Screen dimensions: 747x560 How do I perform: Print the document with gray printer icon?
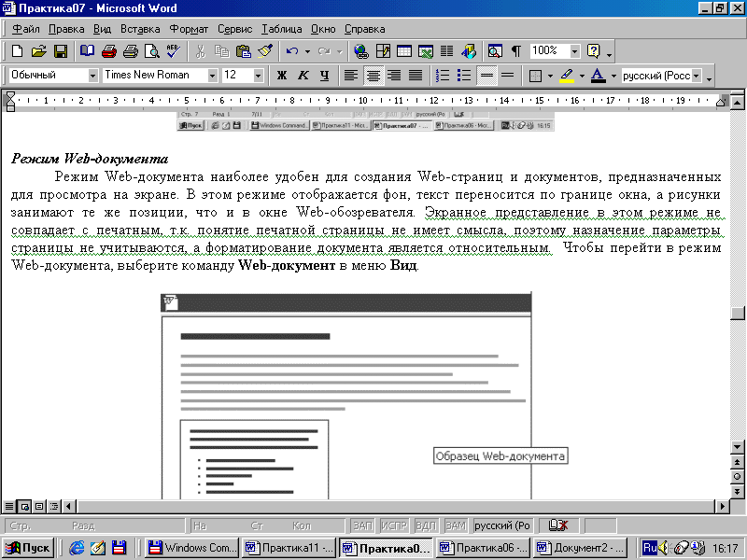click(131, 51)
